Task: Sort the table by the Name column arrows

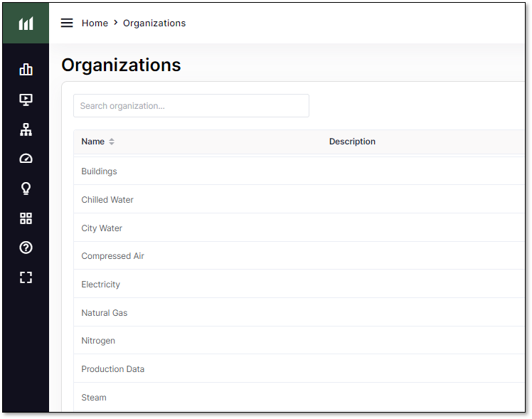Action: click(112, 142)
